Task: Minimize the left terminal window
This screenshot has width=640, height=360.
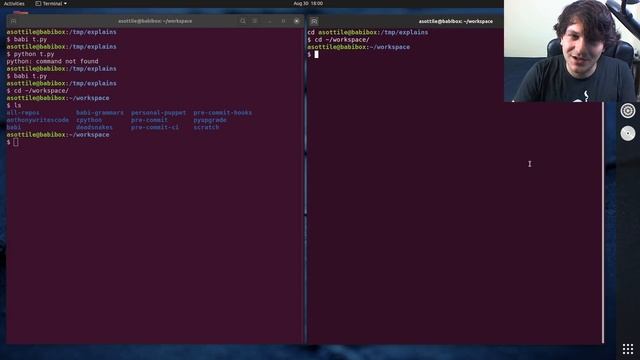Action: coord(269,21)
